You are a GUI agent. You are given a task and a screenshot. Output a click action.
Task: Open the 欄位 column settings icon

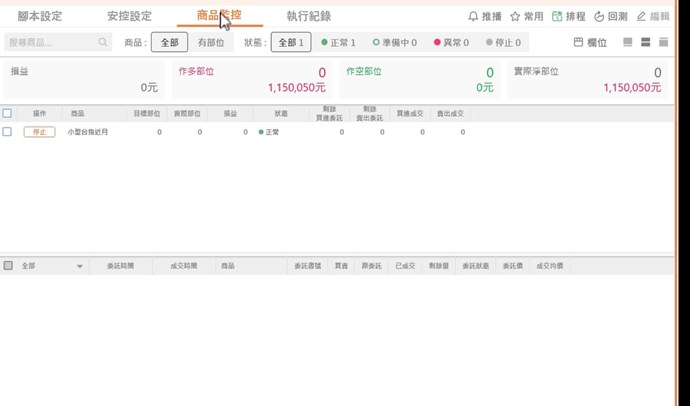579,43
